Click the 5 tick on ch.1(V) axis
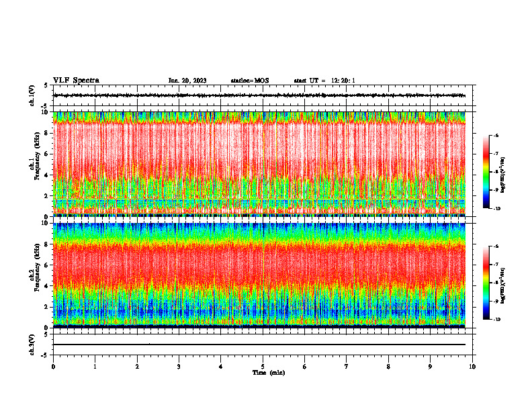The image size is (532, 411). [x=46, y=86]
